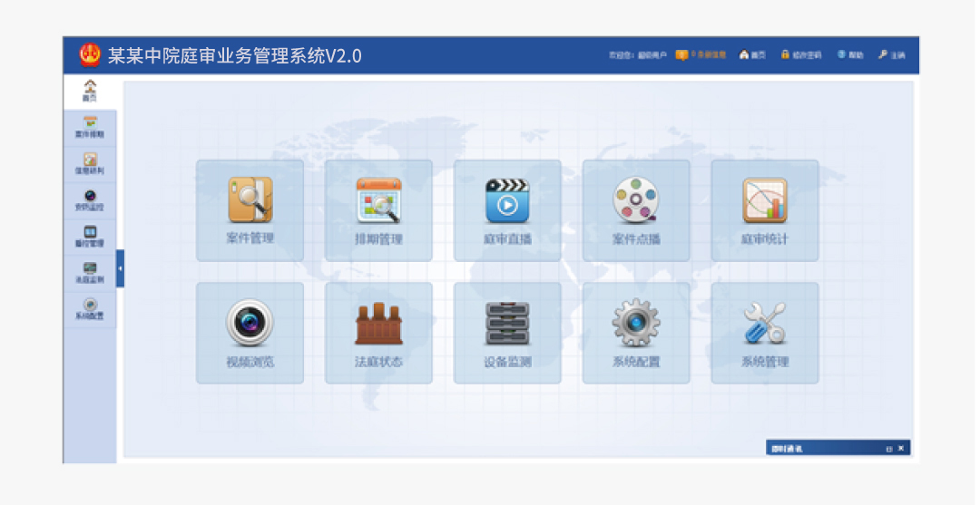980x505 pixels.
Task: Open 系统配置 gear tile
Action: coord(636,332)
